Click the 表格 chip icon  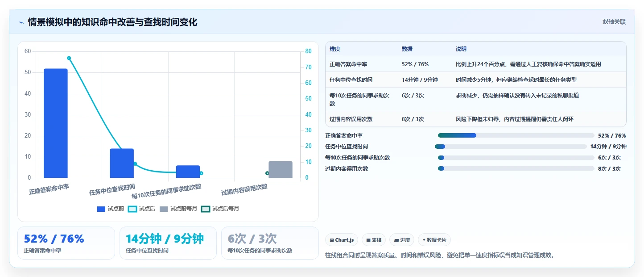[368, 240]
